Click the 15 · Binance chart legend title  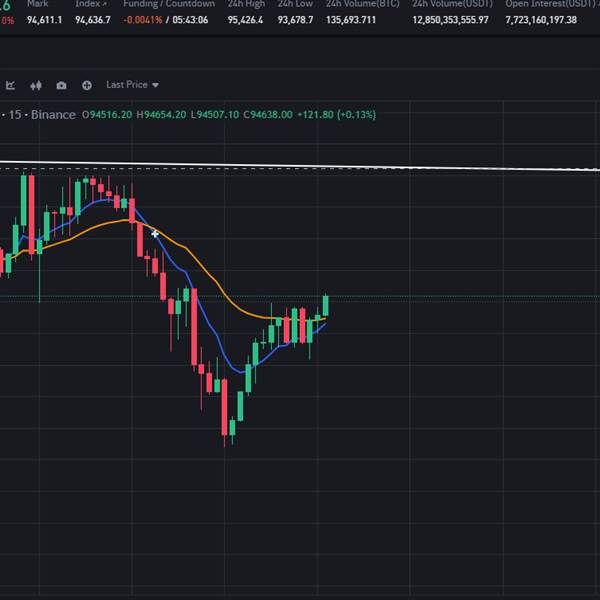pos(42,114)
